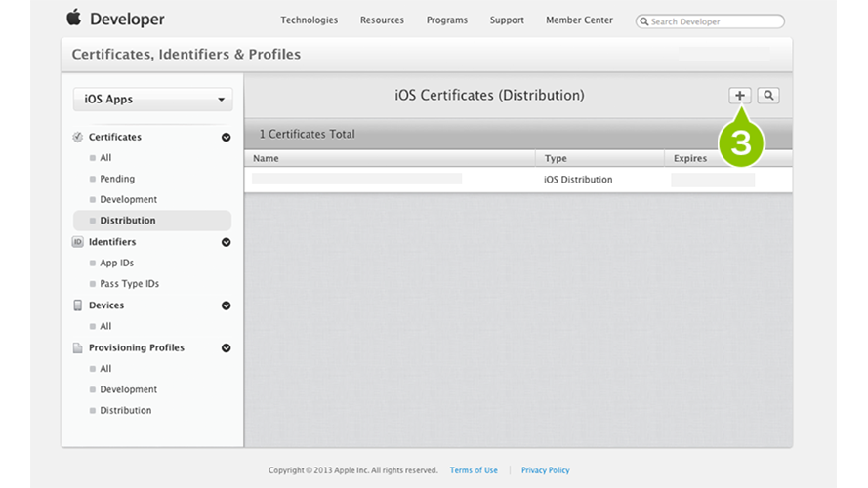Select the iOS Distribution certificate row
The width and height of the screenshot is (868, 488).
(x=518, y=180)
